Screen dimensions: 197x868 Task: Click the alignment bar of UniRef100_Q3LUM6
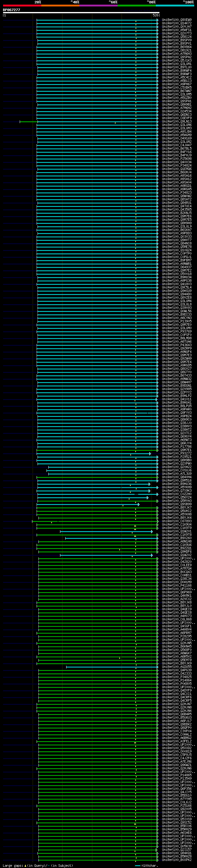click(x=97, y=125)
